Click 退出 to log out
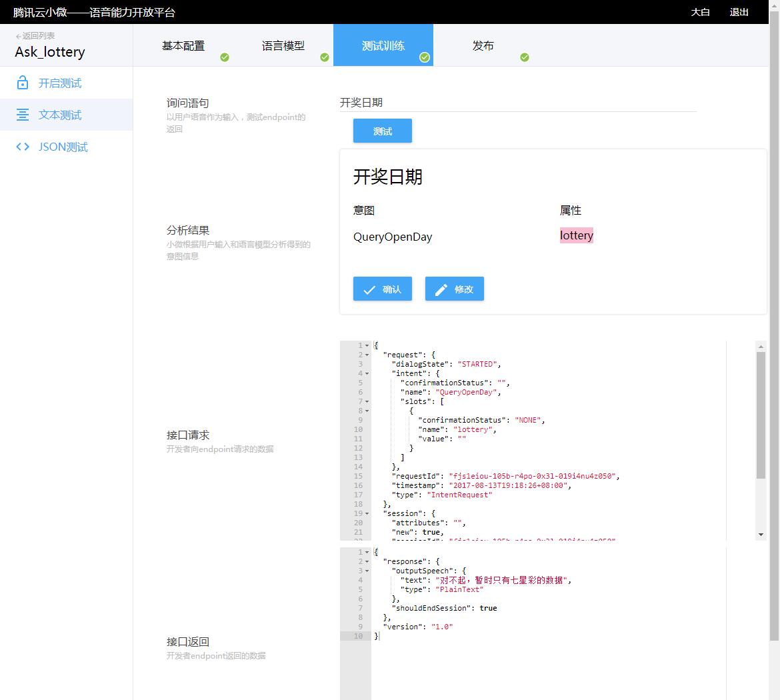The height and width of the screenshot is (700, 780). tap(738, 12)
